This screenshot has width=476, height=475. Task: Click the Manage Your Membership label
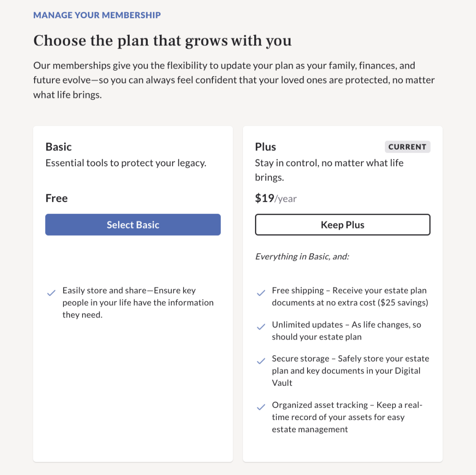(x=97, y=15)
